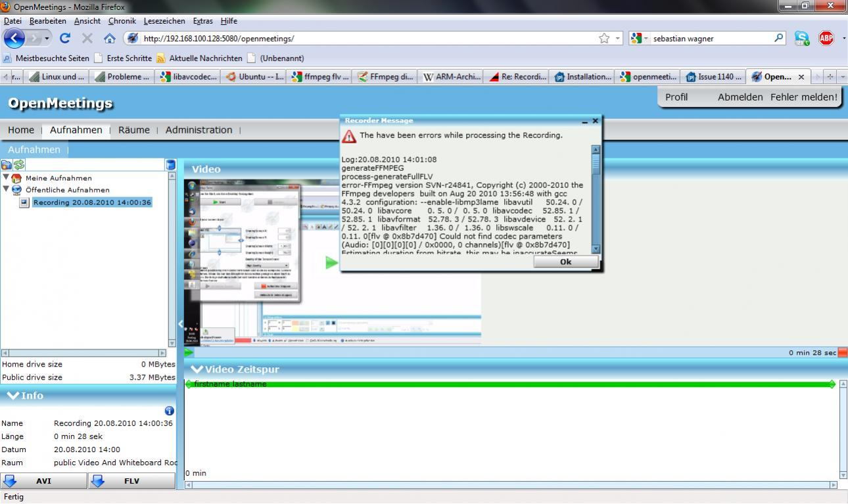Reload the page in Firefox

[64, 39]
